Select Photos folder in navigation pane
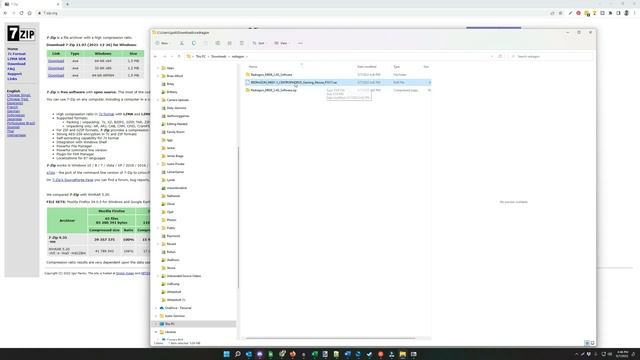 tap(171, 220)
